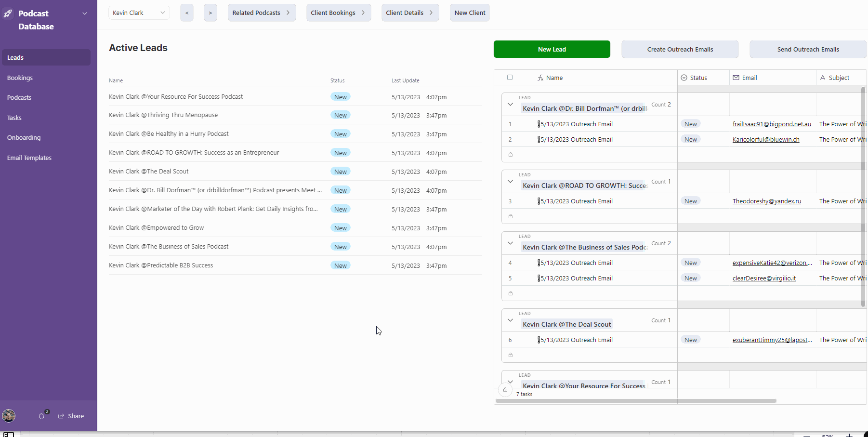Click the rocket icon beside Podcast Database

pyautogui.click(x=8, y=13)
